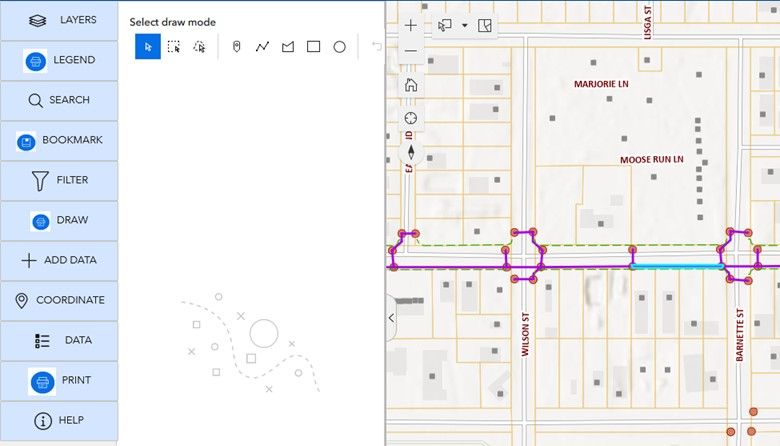Open the Print panel
Screen dimensions: 780x446
pyautogui.click(x=59, y=381)
